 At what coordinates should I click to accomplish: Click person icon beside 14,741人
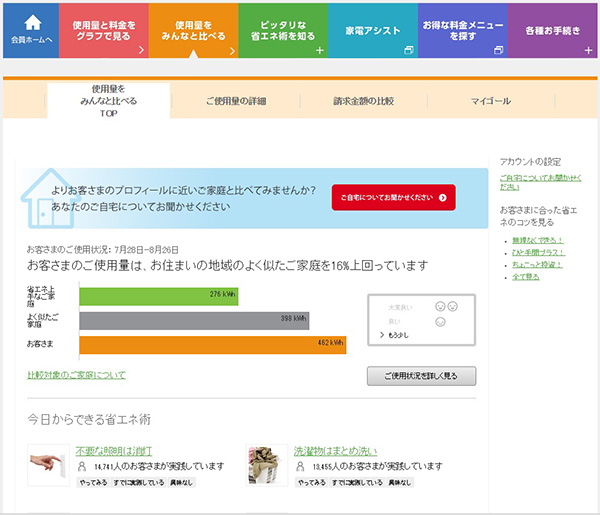click(x=82, y=466)
